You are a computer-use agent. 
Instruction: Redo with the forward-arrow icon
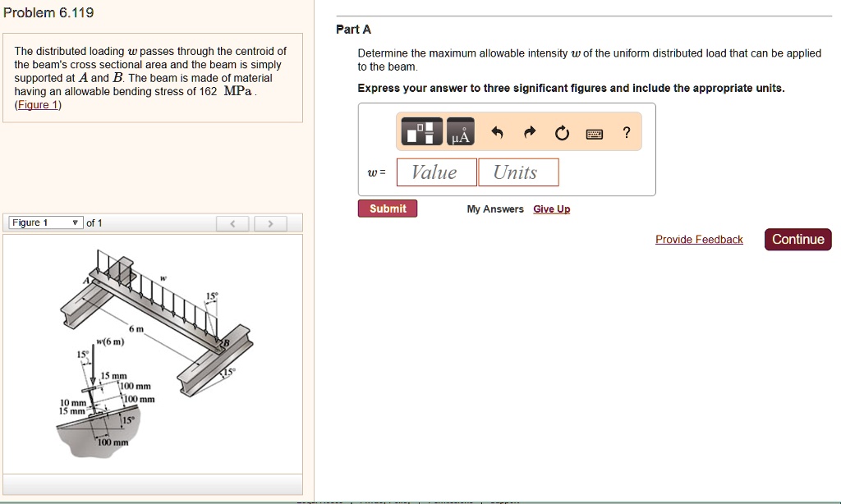point(531,131)
